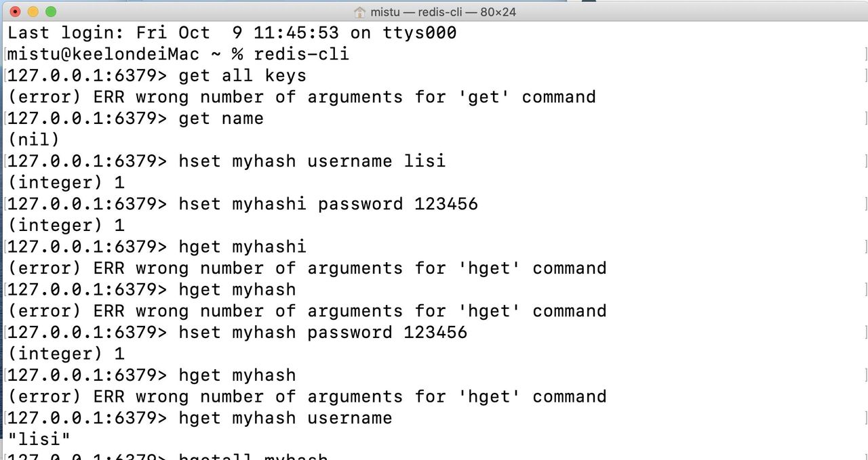Click the "get name" command line
868x460 pixels.
pos(220,119)
